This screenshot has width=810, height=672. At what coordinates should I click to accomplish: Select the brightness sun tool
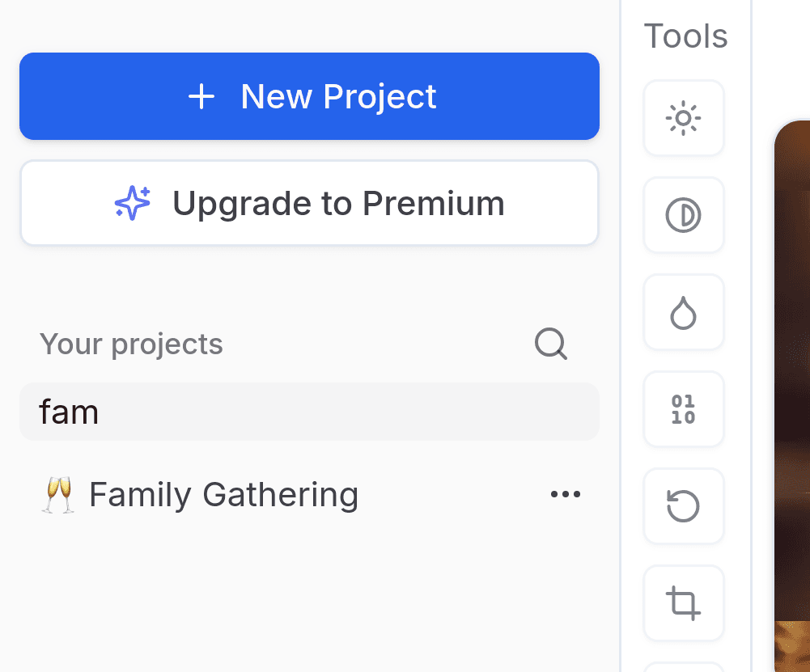coord(684,118)
